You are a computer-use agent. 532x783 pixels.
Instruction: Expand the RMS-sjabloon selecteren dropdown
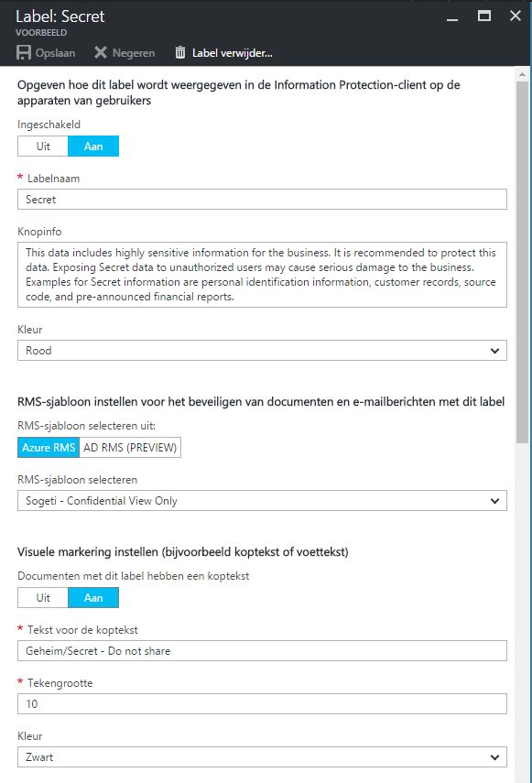(x=262, y=501)
